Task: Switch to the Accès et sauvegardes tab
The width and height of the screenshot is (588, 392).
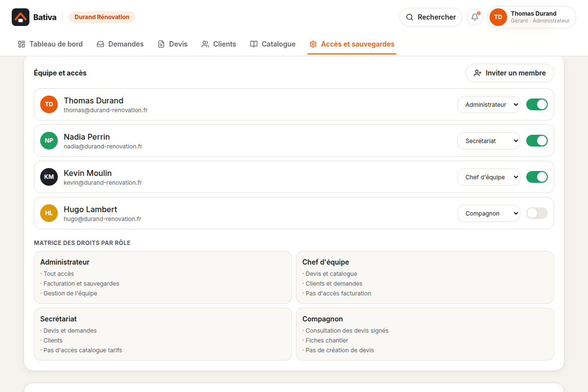Action: pyautogui.click(x=352, y=44)
